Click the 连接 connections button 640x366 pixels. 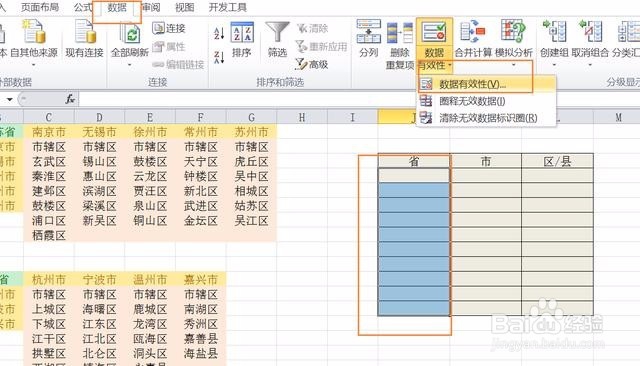(169, 28)
